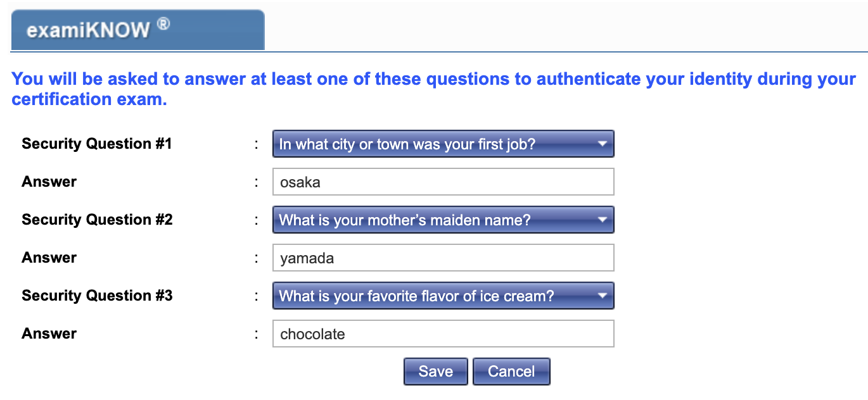Viewport: 868px width, 400px height.
Task: Click the Answer label beside yamada
Action: (49, 258)
